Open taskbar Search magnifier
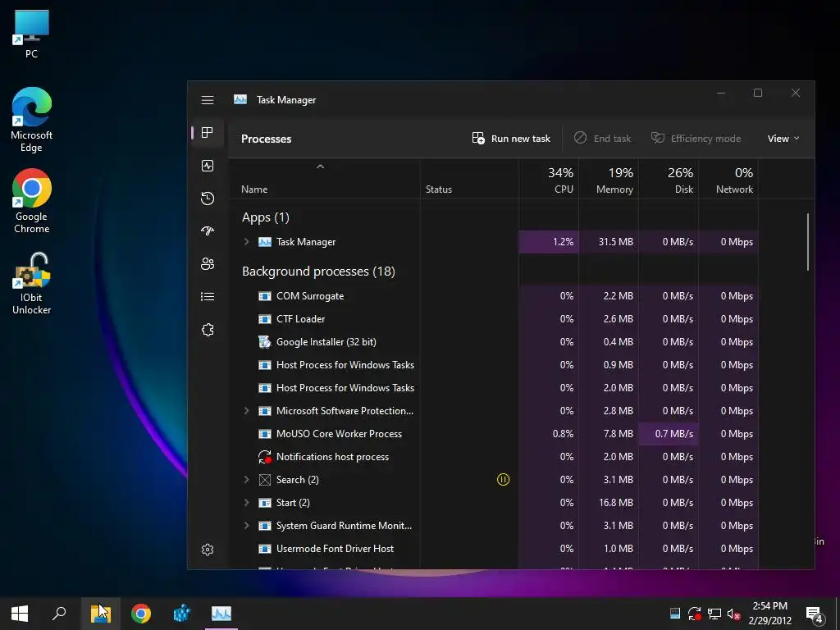Viewport: 840px width, 630px height. pos(59,614)
